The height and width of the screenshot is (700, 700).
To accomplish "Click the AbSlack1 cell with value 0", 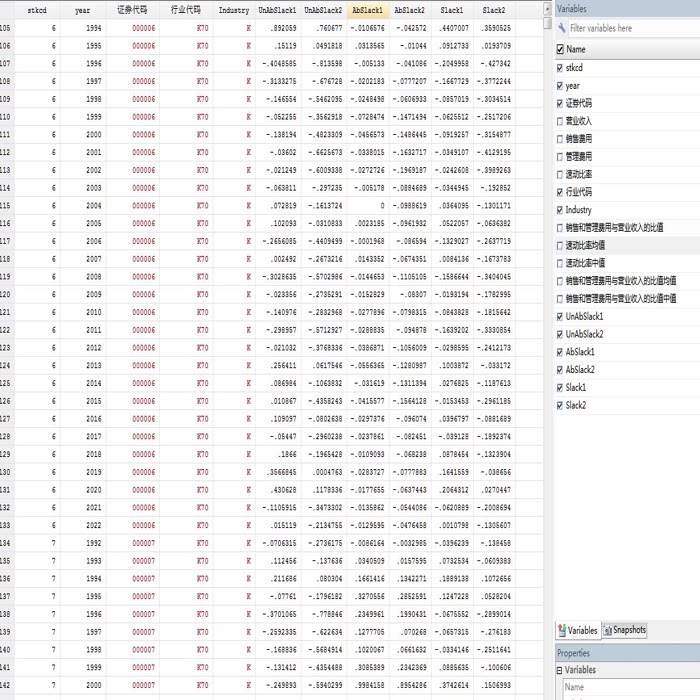I will pyautogui.click(x=367, y=206).
